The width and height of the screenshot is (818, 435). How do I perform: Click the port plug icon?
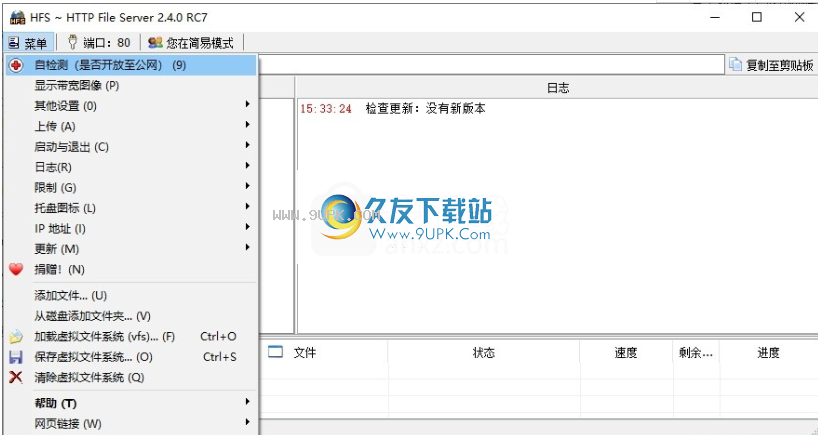[x=73, y=42]
